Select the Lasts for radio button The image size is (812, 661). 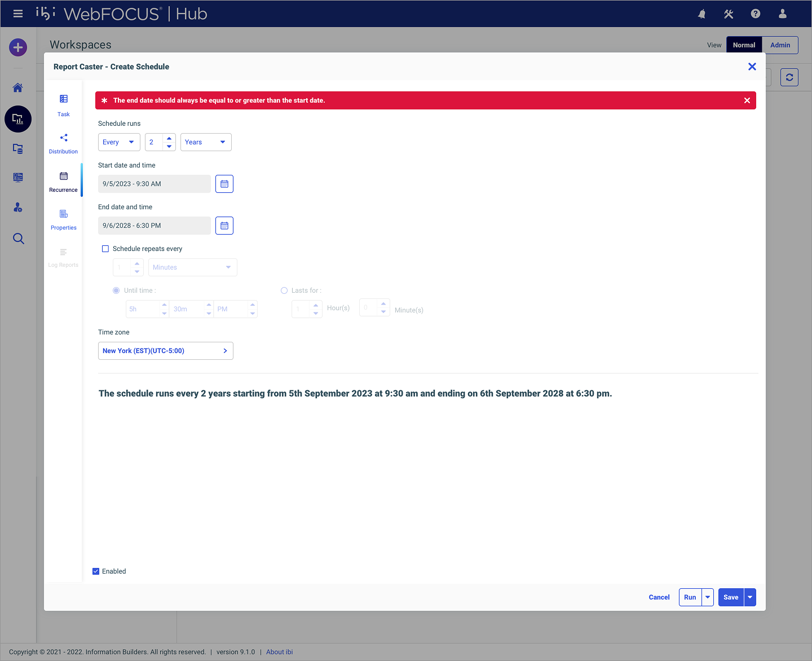point(284,290)
